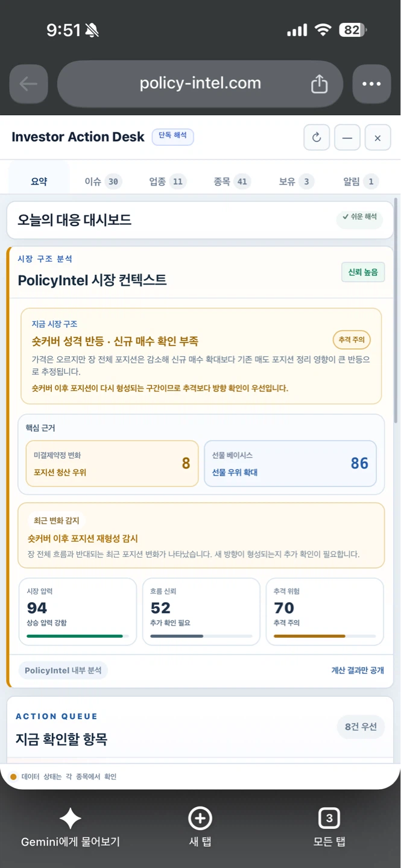401x868 pixels.
Task: Open the 알림 tab
Action: tap(361, 181)
